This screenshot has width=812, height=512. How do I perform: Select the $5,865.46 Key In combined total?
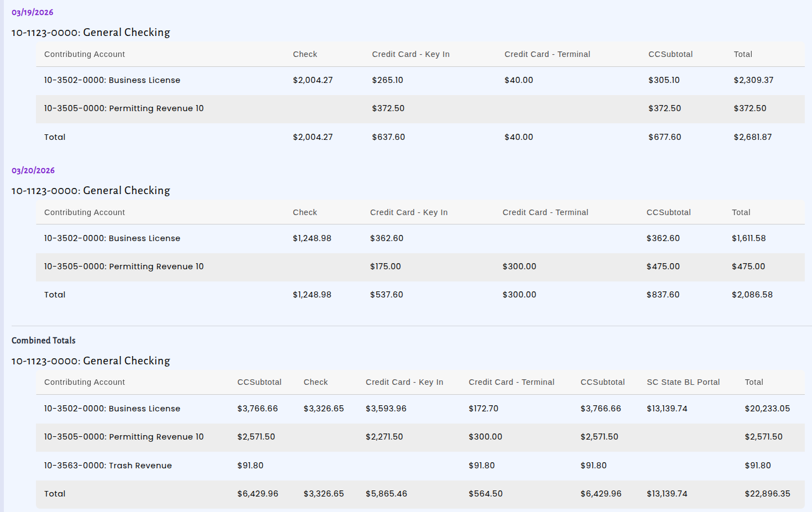[387, 494]
